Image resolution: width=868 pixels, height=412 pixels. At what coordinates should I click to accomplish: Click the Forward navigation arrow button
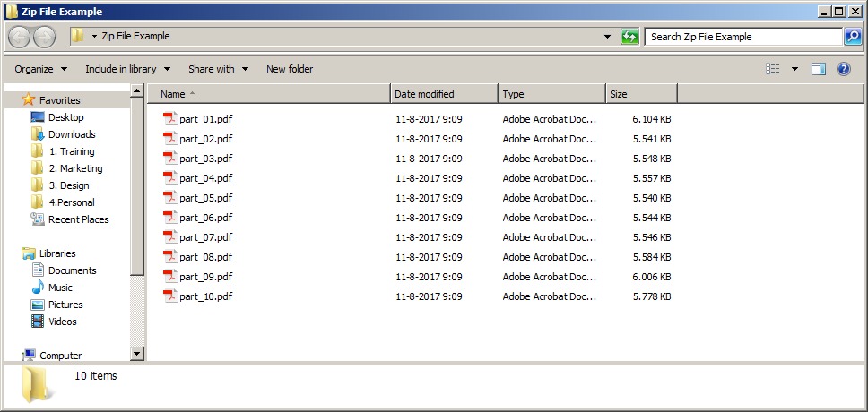coord(44,37)
